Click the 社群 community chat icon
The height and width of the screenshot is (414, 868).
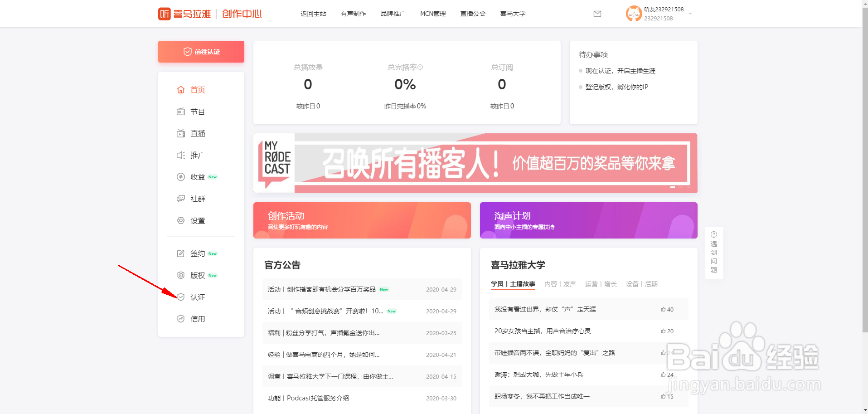181,199
